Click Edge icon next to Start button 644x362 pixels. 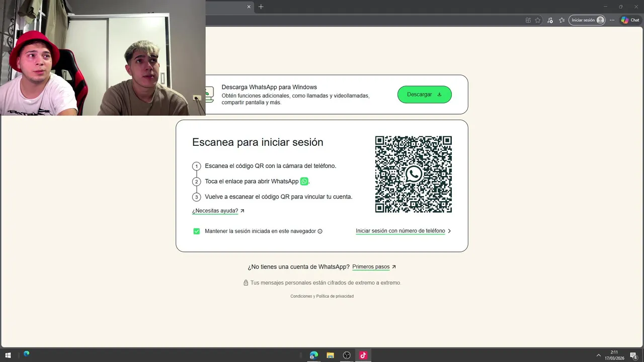26,353
